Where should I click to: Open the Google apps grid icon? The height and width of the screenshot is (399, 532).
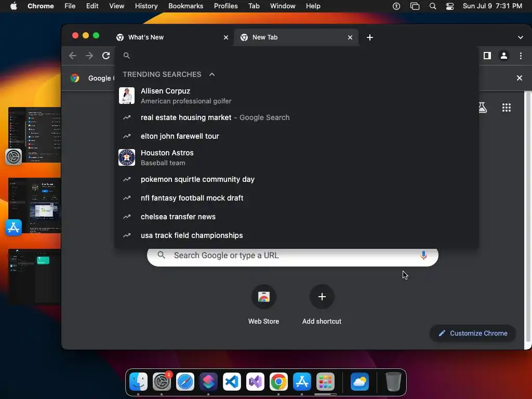point(506,108)
